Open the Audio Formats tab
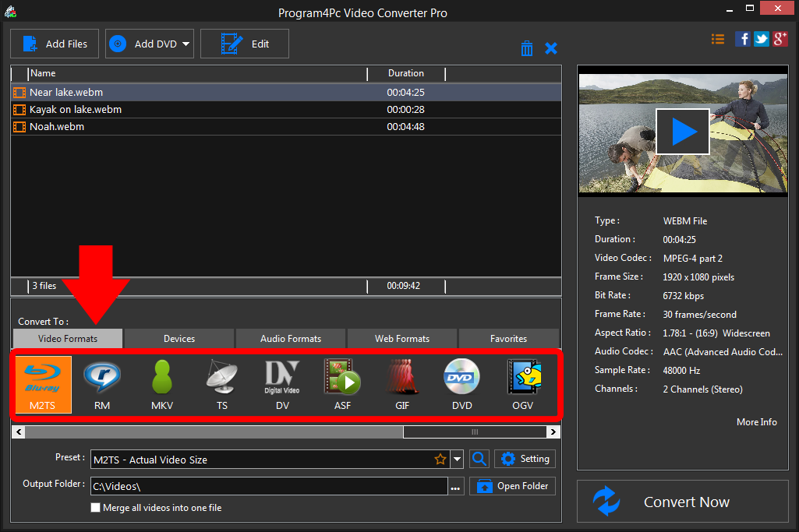Viewport: 799px width, 532px height. [290, 338]
